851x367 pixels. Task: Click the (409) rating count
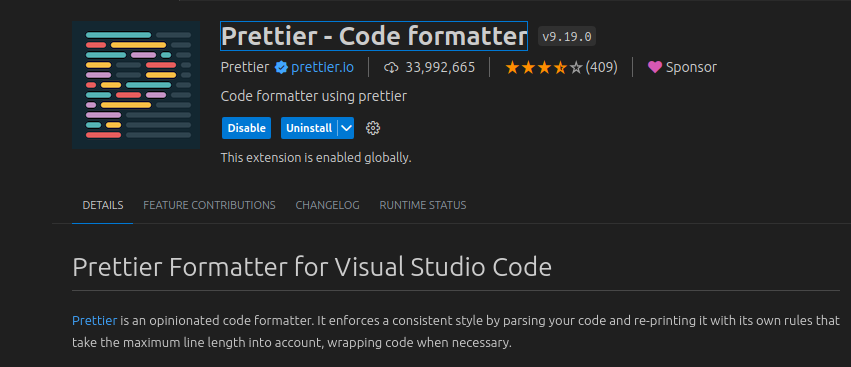click(601, 67)
